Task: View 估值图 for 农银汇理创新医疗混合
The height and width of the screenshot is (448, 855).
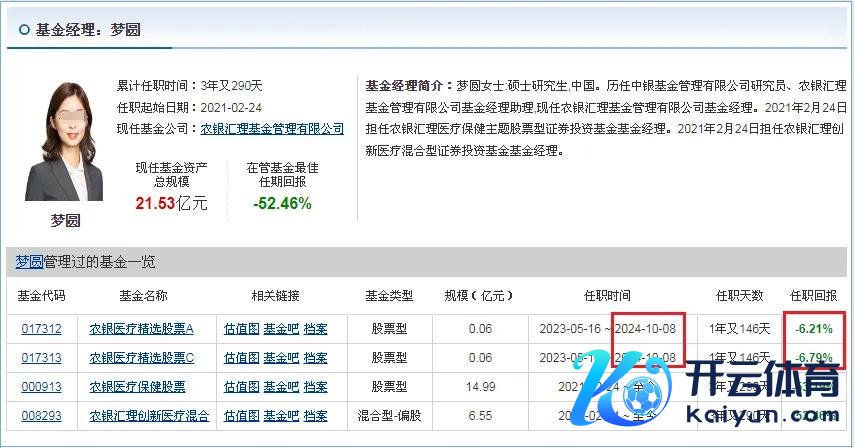Action: 241,415
